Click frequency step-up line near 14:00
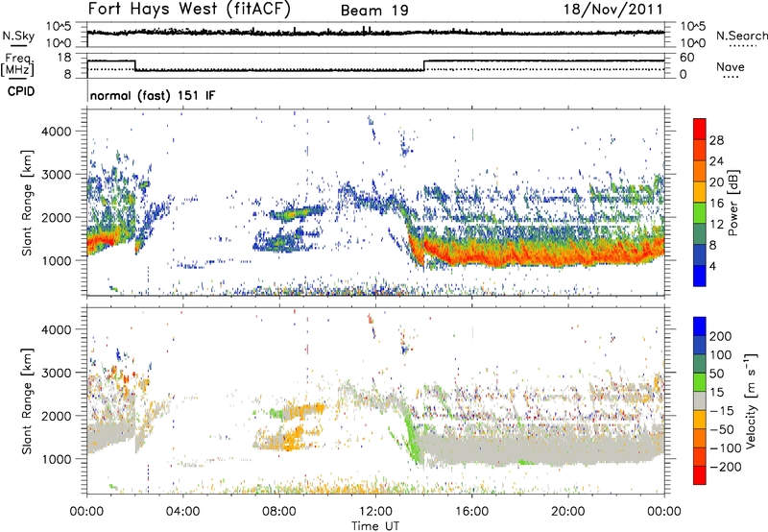Screen dimensions: 768x532 [x=424, y=65]
